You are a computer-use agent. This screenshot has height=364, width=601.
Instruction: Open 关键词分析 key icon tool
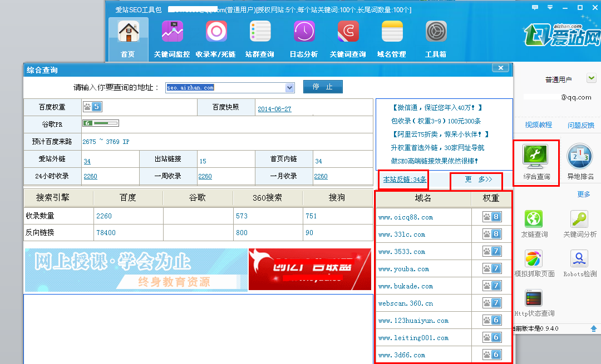tap(579, 225)
